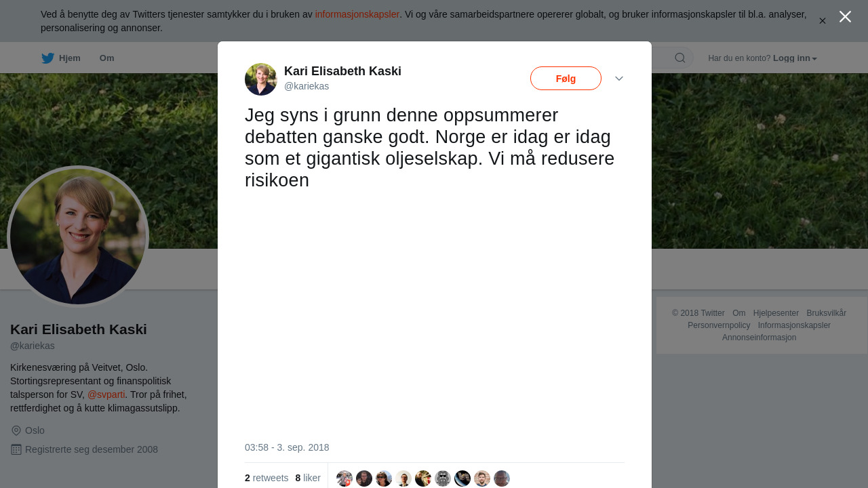Click first liker avatar in row
Viewport: 868px width, 488px height.
[344, 479]
